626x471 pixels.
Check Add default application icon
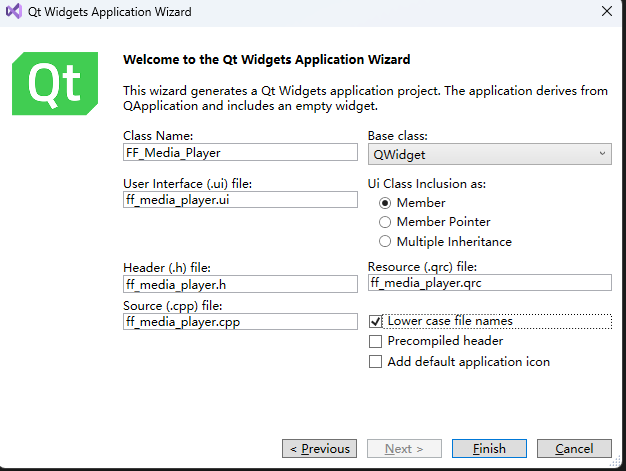coord(375,362)
